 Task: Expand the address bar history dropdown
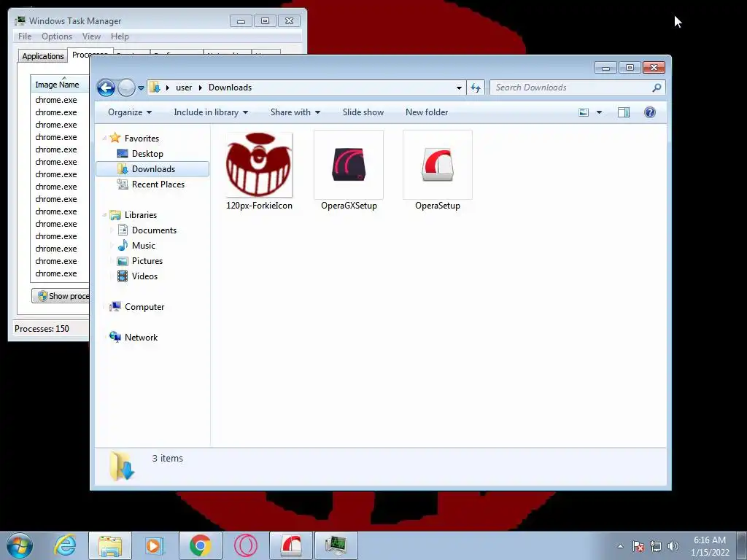point(459,87)
